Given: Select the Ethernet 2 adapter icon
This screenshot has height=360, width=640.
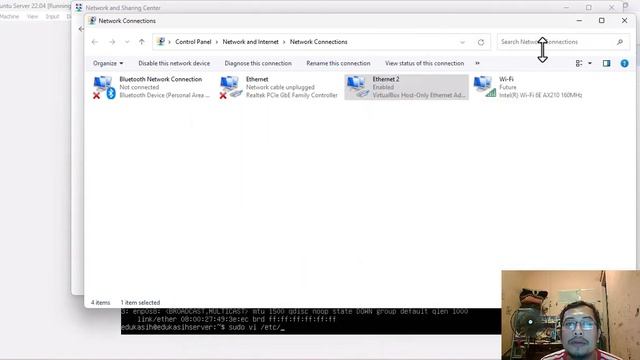Looking at the screenshot, I should pyautogui.click(x=357, y=87).
